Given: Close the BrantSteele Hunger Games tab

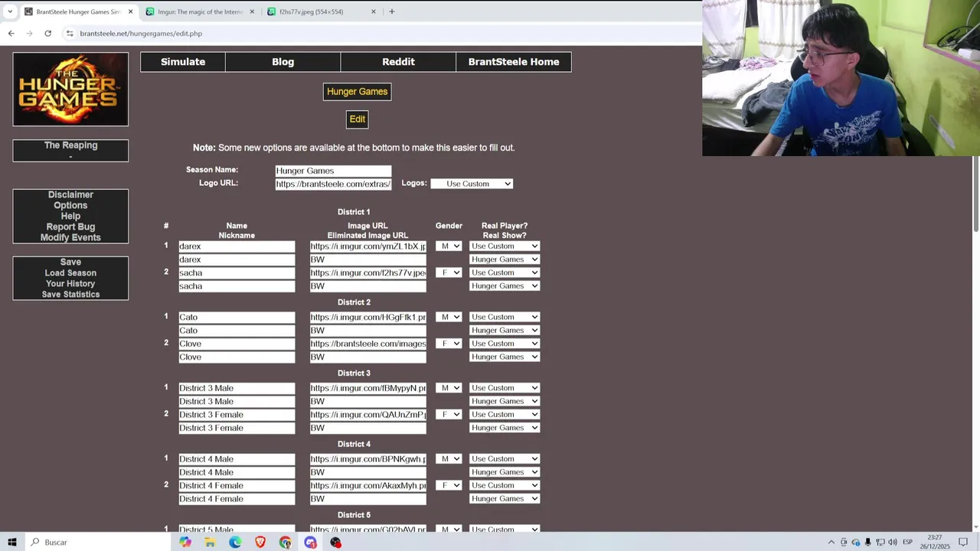Looking at the screenshot, I should (x=131, y=11).
